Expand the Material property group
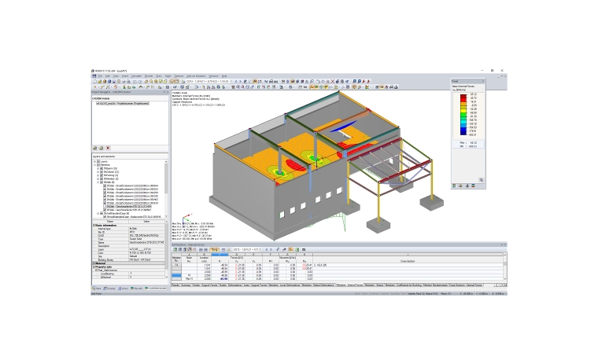The width and height of the screenshot is (598, 364). [94, 263]
